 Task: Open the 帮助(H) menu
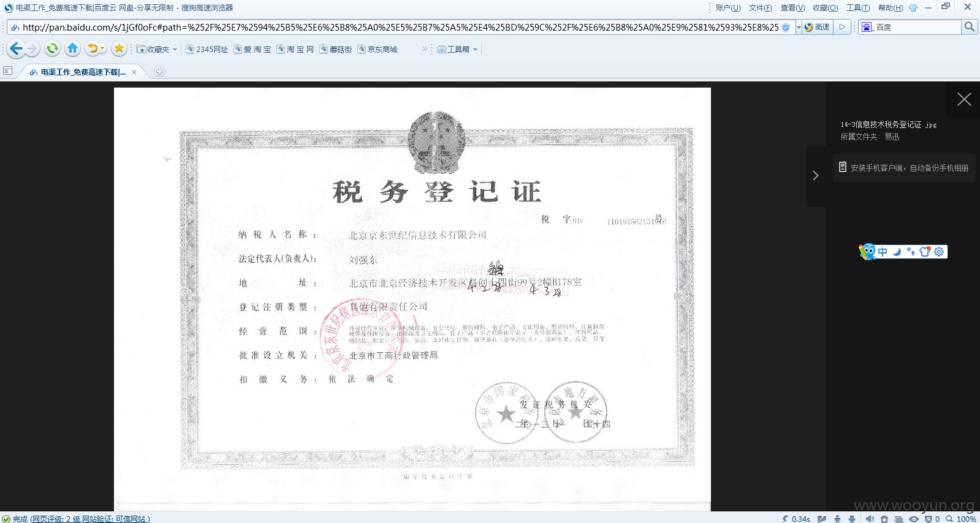(890, 8)
